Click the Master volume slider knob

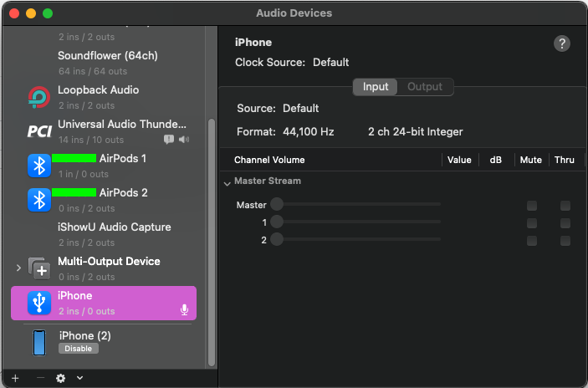(x=277, y=205)
